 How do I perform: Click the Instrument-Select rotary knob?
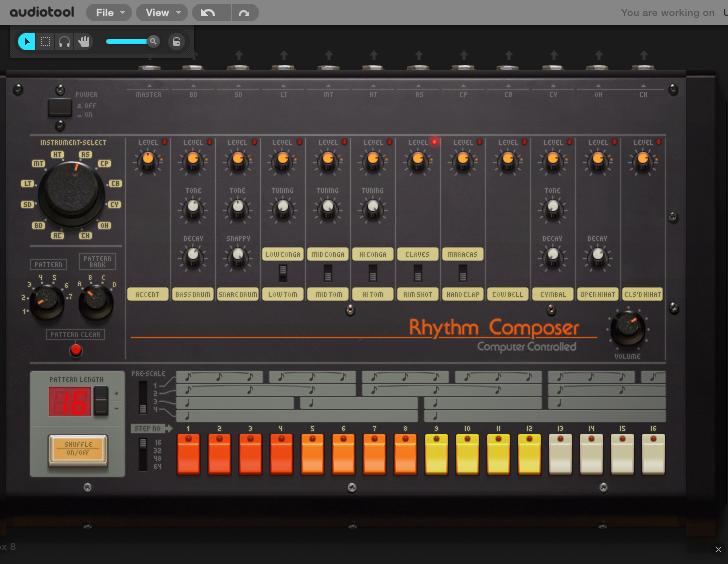tap(71, 194)
